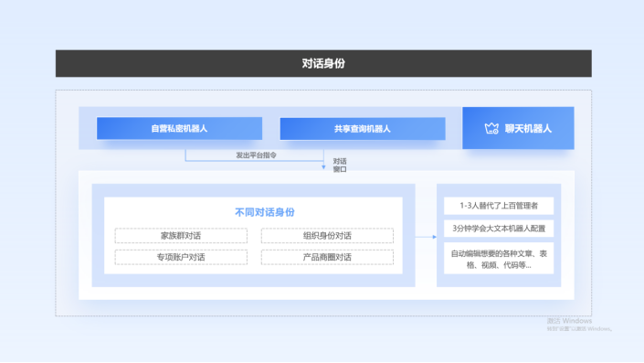Image resolution: width=644 pixels, height=363 pixels.
Task: Choose the 组织身份对话 option
Action: pos(327,236)
